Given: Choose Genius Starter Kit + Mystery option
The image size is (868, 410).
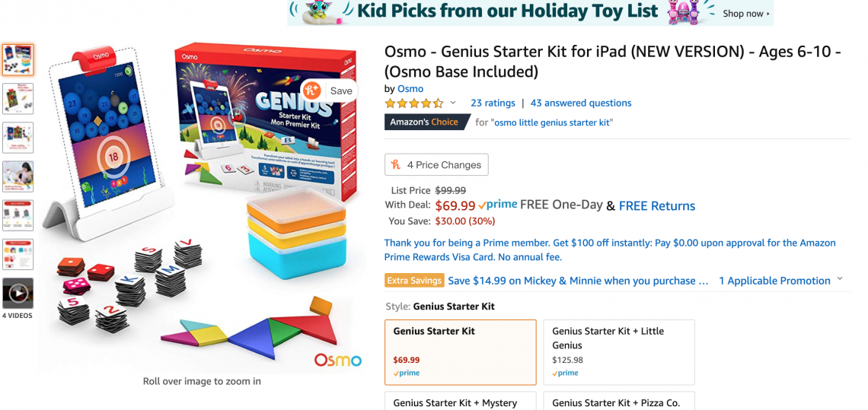Looking at the screenshot, I should (x=461, y=401).
